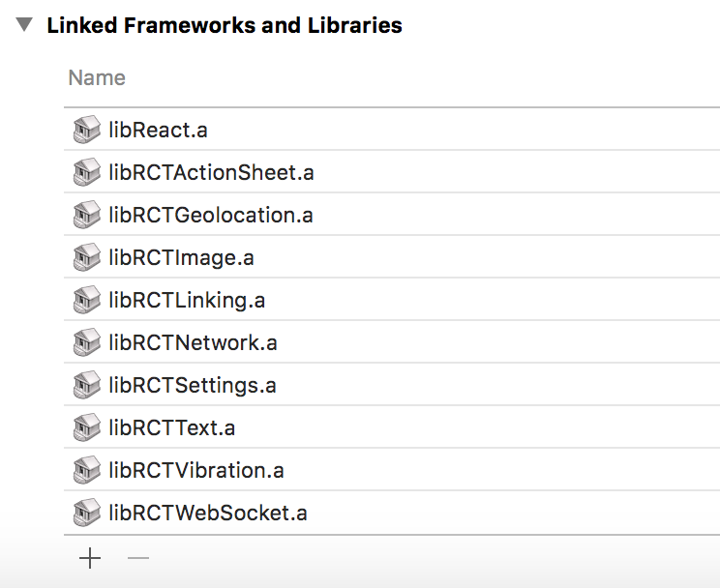Viewport: 720px width, 588px height.
Task: Select the libReact.a row
Action: (x=159, y=130)
